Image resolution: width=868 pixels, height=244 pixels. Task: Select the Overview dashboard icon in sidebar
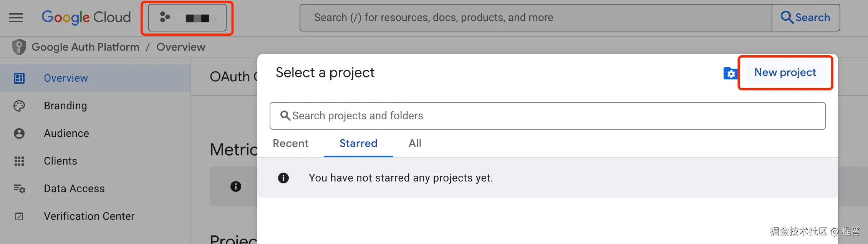click(19, 78)
